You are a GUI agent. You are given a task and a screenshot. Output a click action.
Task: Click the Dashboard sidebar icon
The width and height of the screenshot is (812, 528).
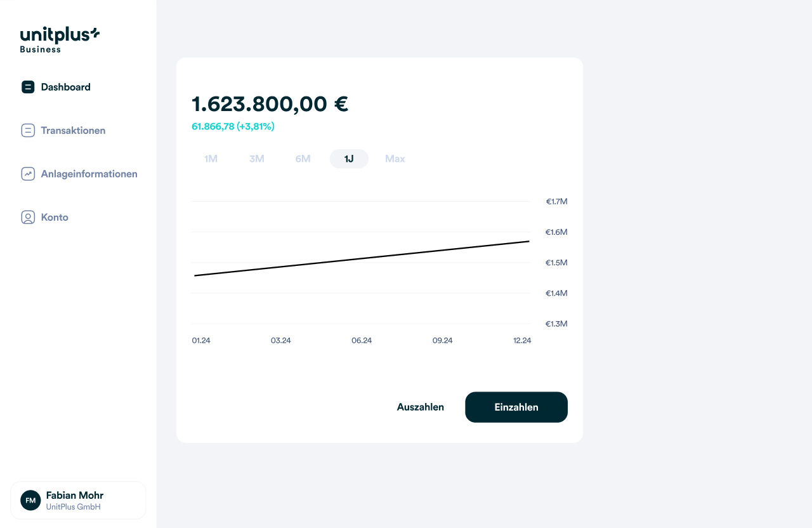point(28,87)
